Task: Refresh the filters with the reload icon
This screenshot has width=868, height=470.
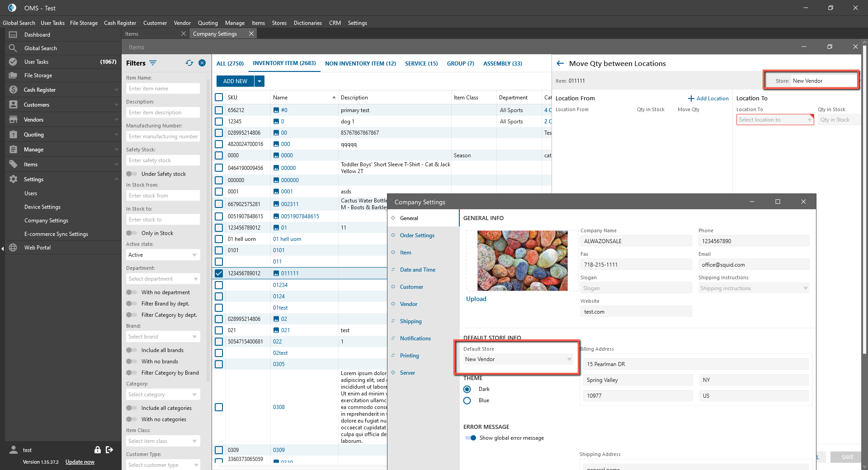Action: pyautogui.click(x=189, y=63)
